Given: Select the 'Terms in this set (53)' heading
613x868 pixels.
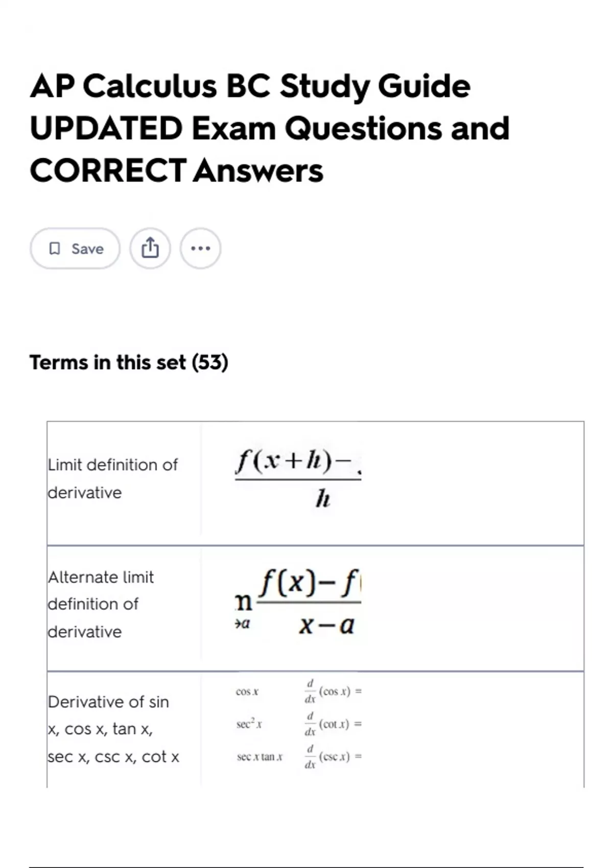Looking at the screenshot, I should [x=129, y=363].
